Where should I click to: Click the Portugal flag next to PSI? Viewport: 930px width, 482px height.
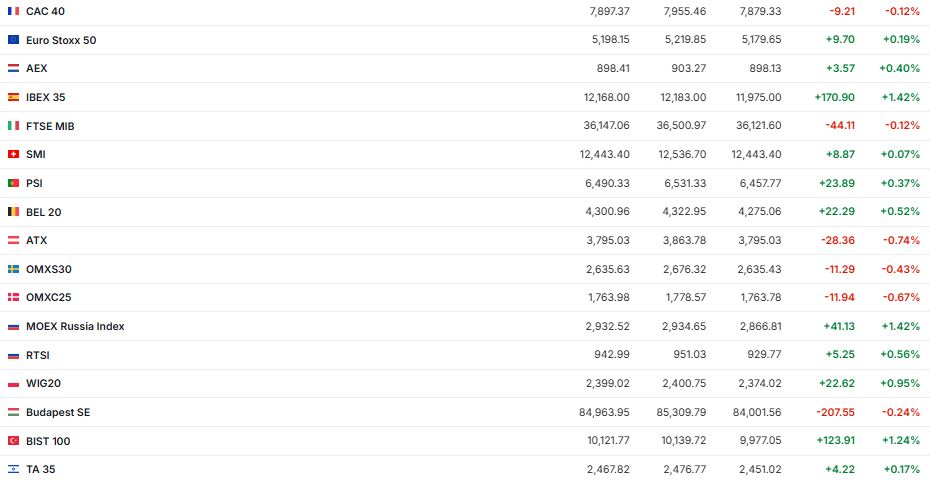[x=13, y=183]
